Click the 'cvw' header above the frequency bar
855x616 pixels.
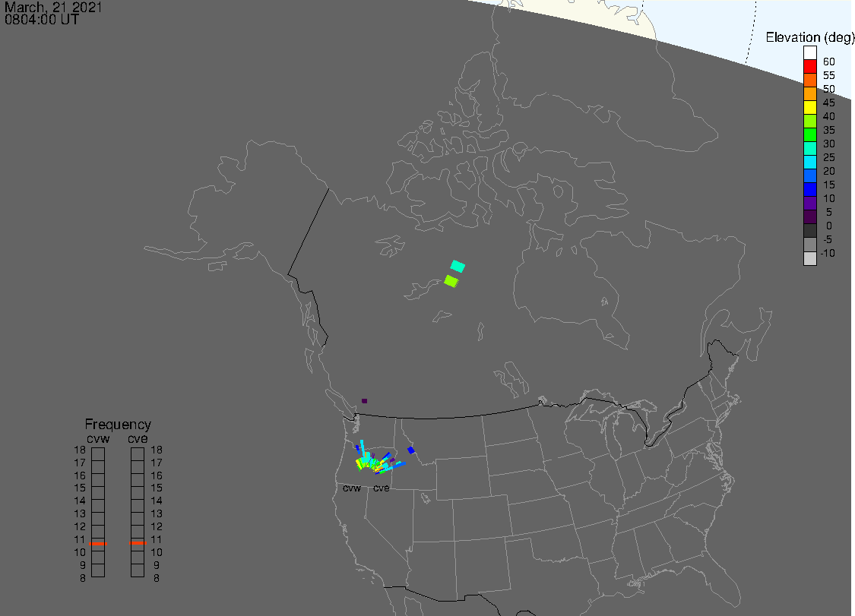coord(98,439)
